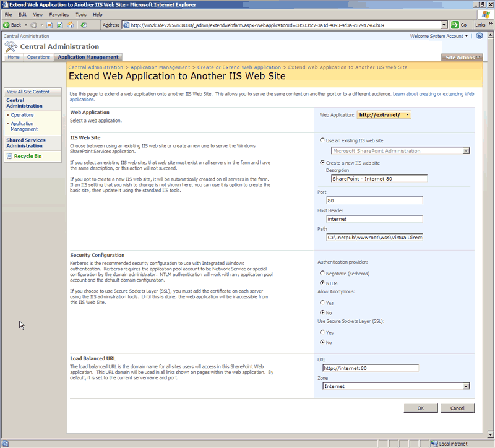Open the View menu
Screen dimensions: 495x448
38,14
